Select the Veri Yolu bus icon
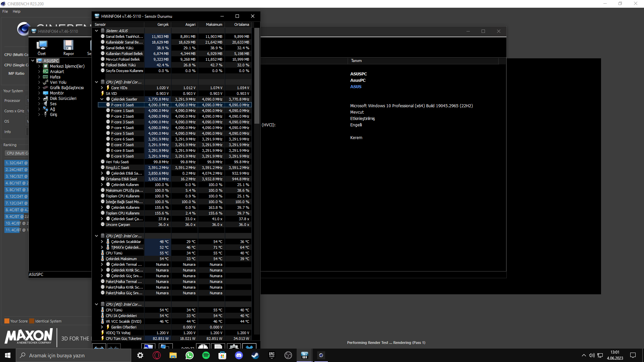The width and height of the screenshot is (644, 362). click(46, 82)
